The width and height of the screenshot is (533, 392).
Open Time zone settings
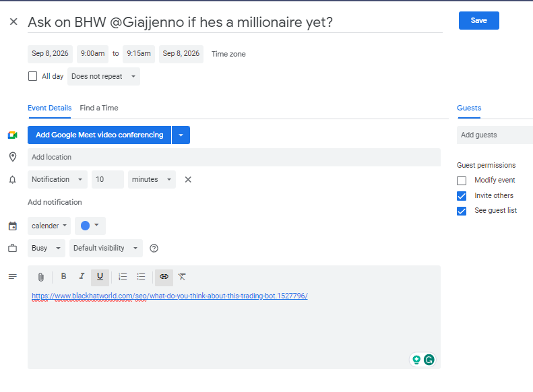228,54
